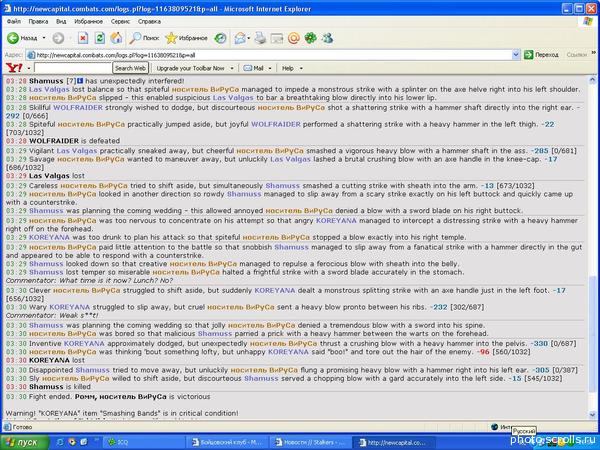The image size is (600, 450).
Task: Open the Вид menu
Action: (x=61, y=21)
